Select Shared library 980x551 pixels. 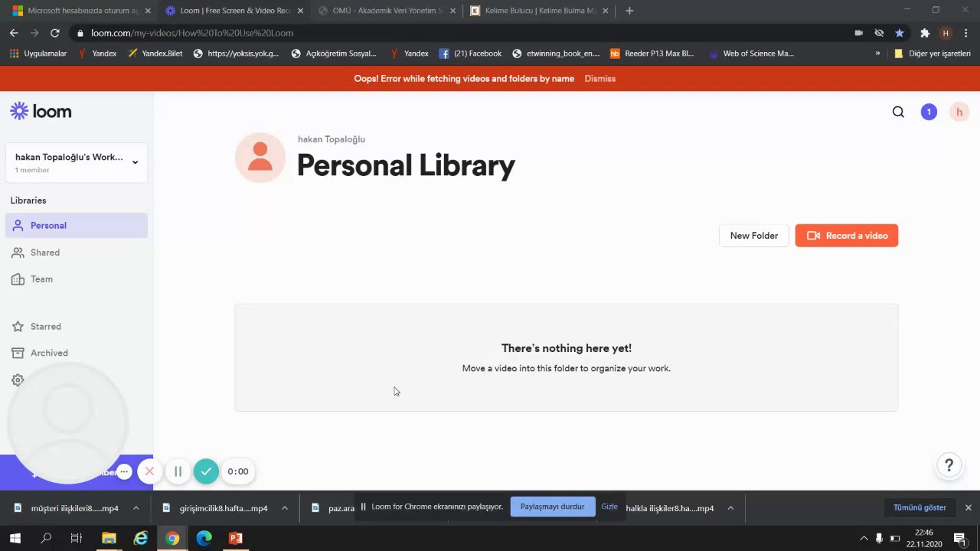tap(77, 252)
